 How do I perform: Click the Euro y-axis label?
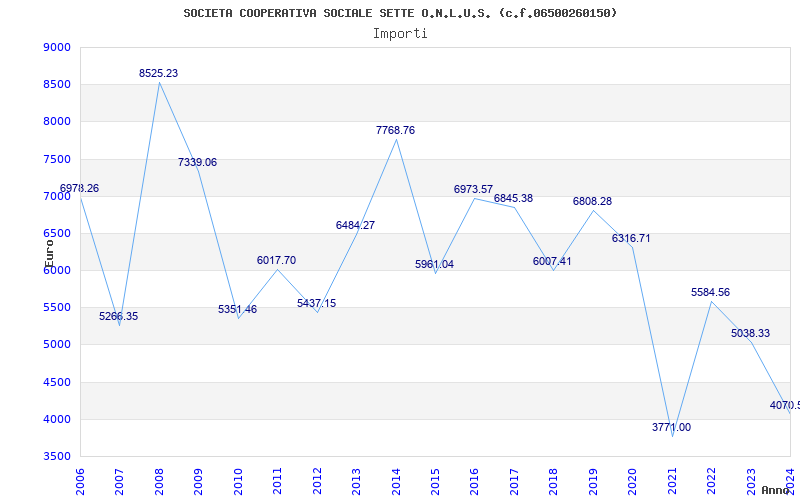49,253
